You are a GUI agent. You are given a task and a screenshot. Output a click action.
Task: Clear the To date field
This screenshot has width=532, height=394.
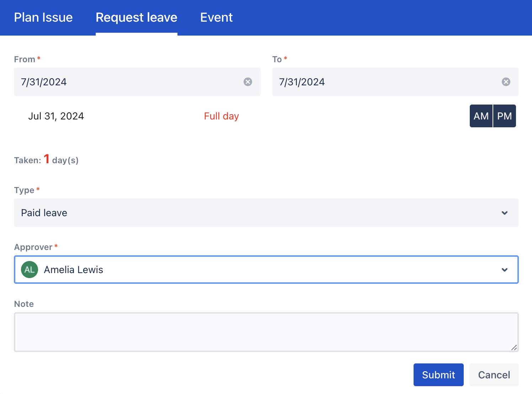coord(506,82)
